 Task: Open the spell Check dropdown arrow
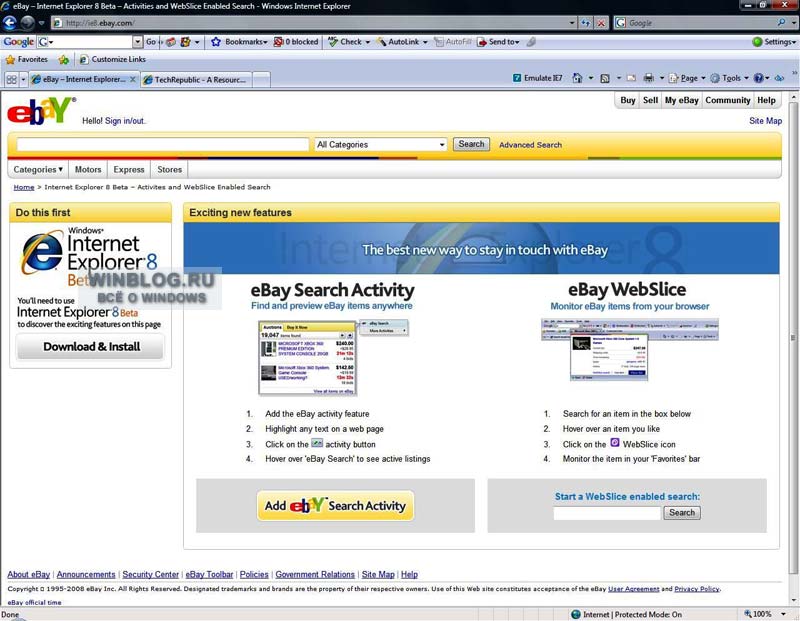[367, 42]
